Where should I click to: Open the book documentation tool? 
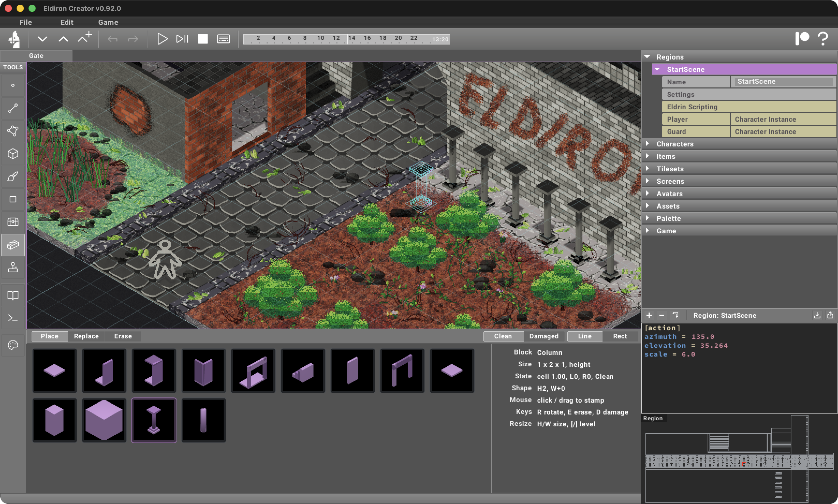click(13, 295)
